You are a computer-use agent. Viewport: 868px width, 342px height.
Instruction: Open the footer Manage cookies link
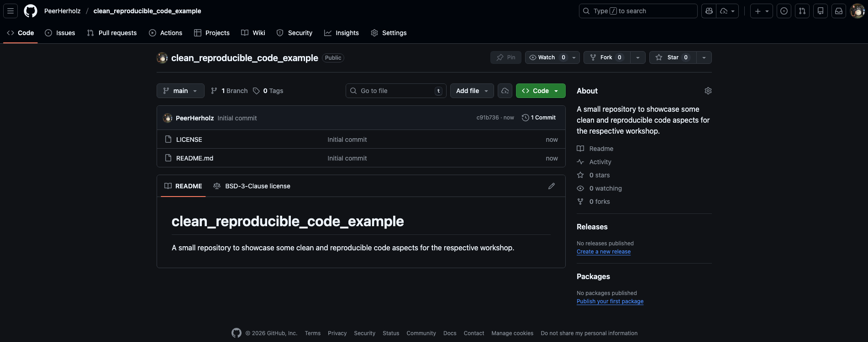(x=512, y=333)
